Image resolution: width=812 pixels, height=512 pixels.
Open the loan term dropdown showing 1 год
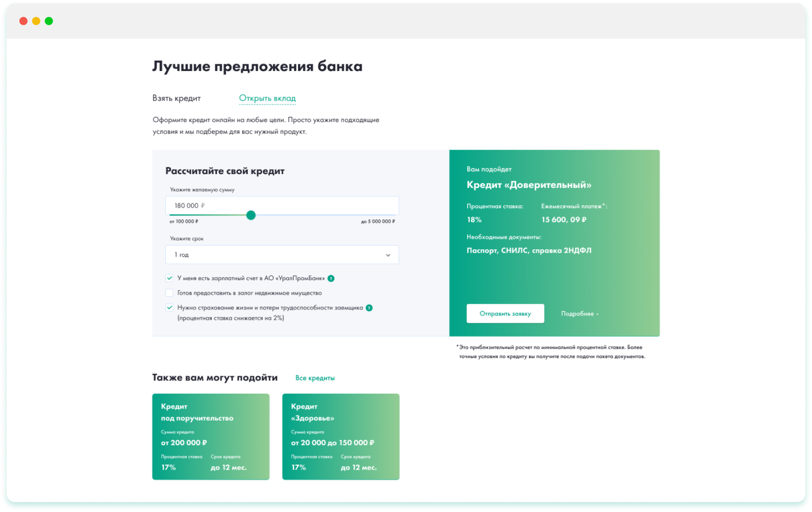pos(282,255)
